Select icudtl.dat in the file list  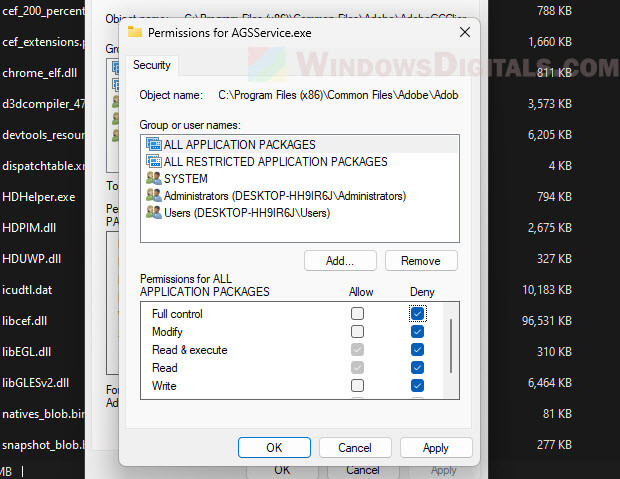coord(27,290)
